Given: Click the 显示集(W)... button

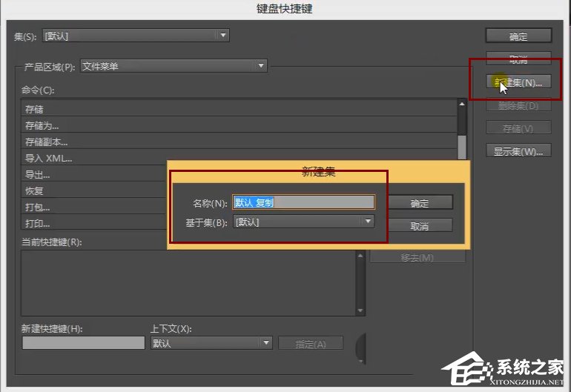Looking at the screenshot, I should 518,151.
